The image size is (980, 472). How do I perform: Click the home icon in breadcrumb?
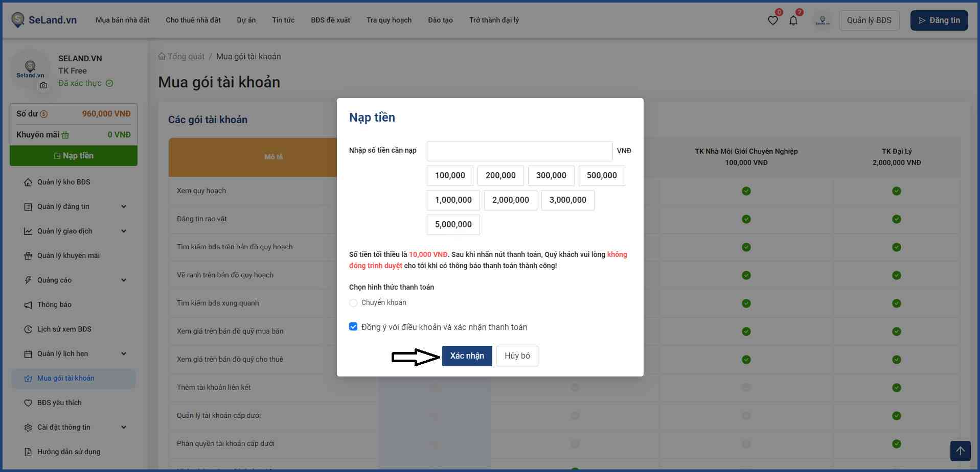coord(162,56)
